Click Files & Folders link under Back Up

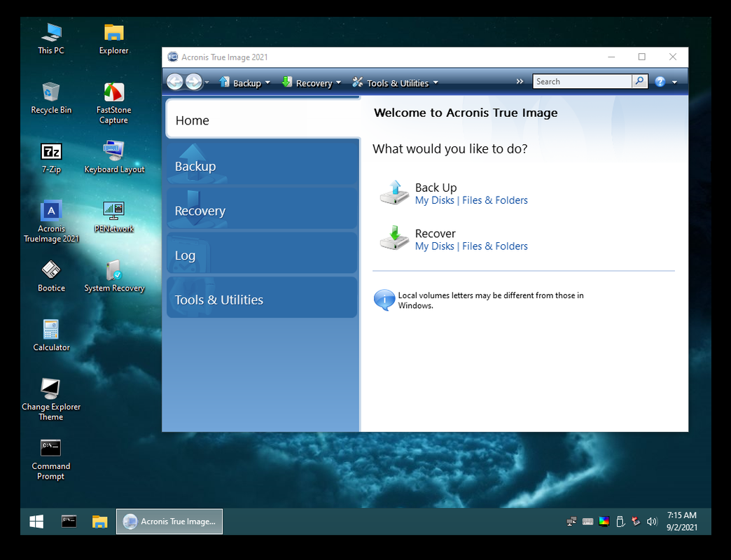[x=495, y=200]
